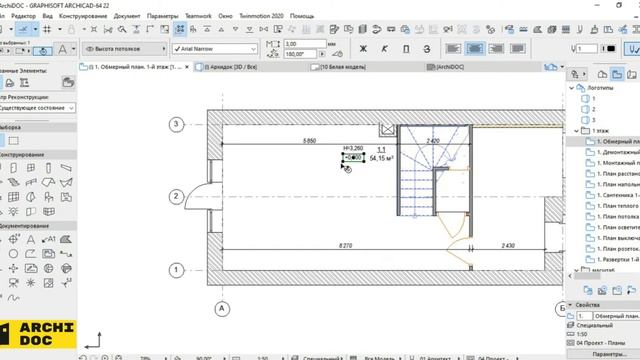Click the grid snap icon

47,29
